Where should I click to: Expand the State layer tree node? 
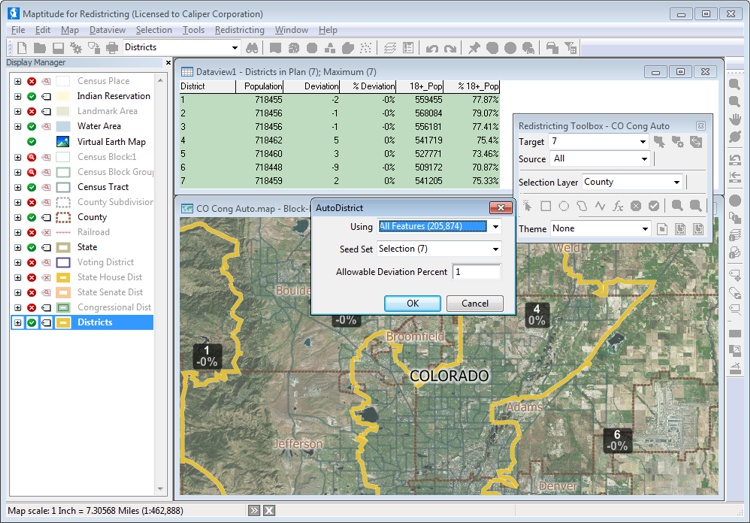[17, 247]
